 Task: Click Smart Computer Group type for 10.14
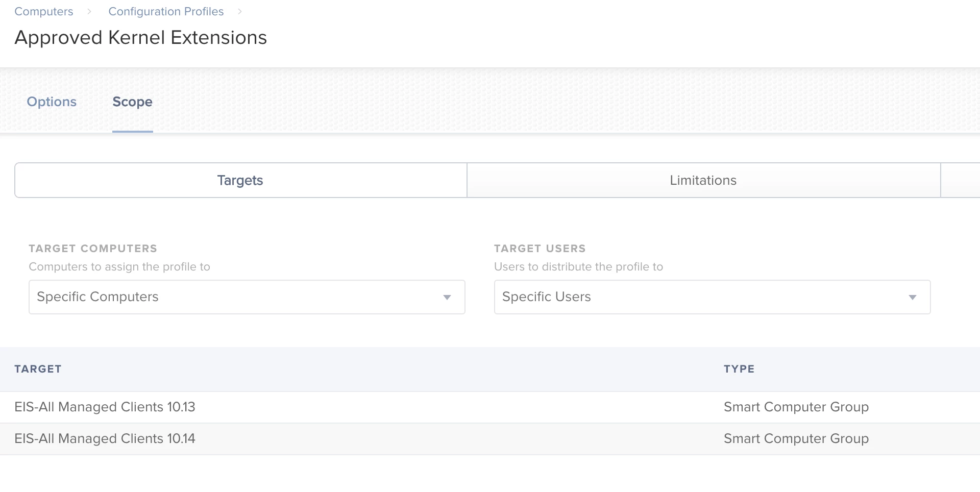coord(796,439)
